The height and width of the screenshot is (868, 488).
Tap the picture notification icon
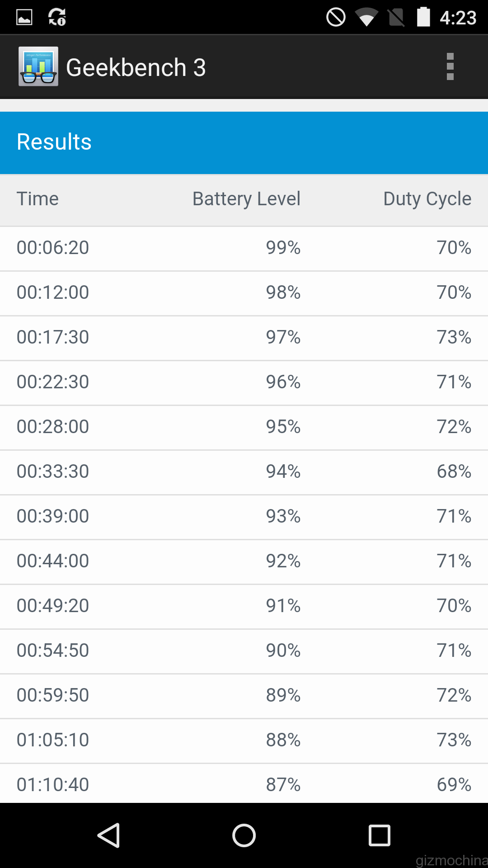pos(24,17)
